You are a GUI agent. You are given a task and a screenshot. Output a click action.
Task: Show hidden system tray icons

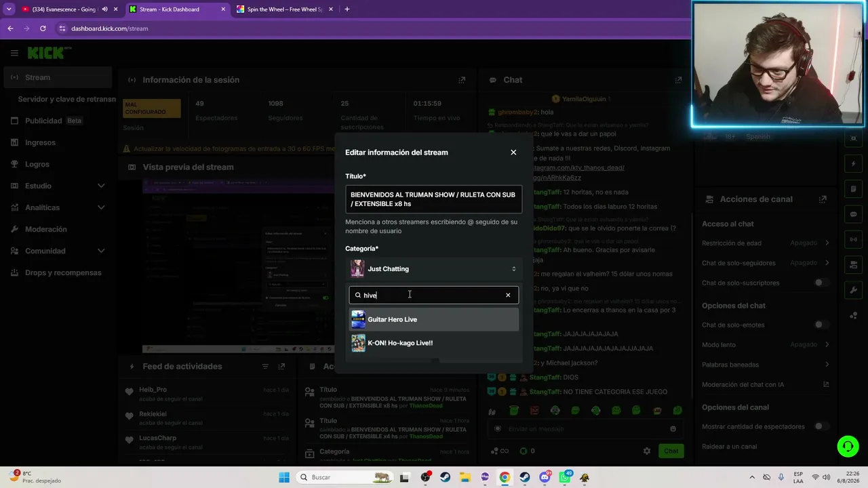752,477
